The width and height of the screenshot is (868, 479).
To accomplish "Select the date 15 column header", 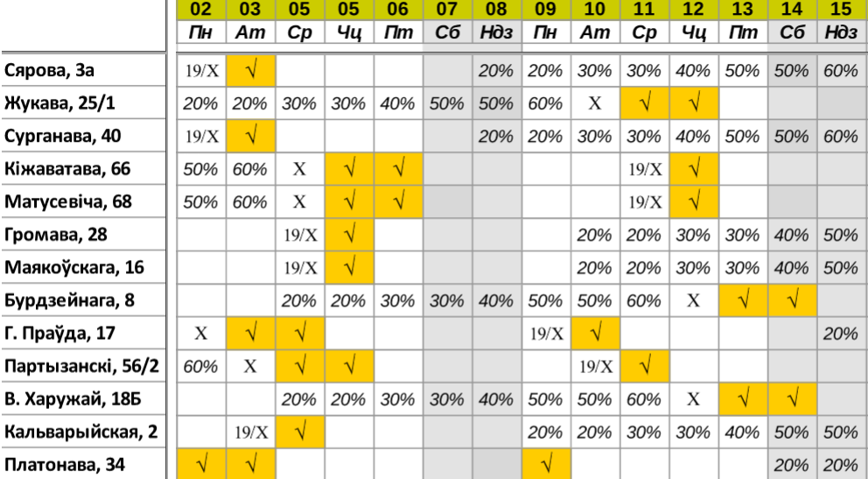I will tap(841, 11).
